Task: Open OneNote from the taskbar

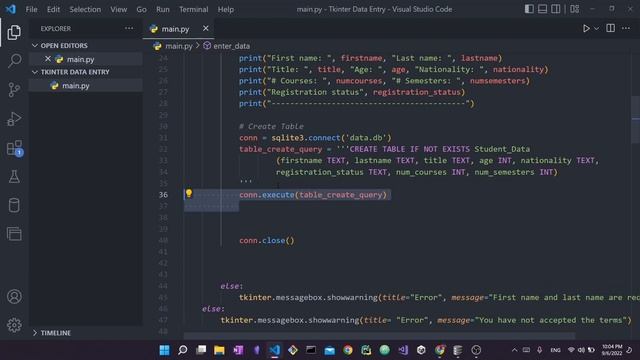Action: tap(238, 350)
